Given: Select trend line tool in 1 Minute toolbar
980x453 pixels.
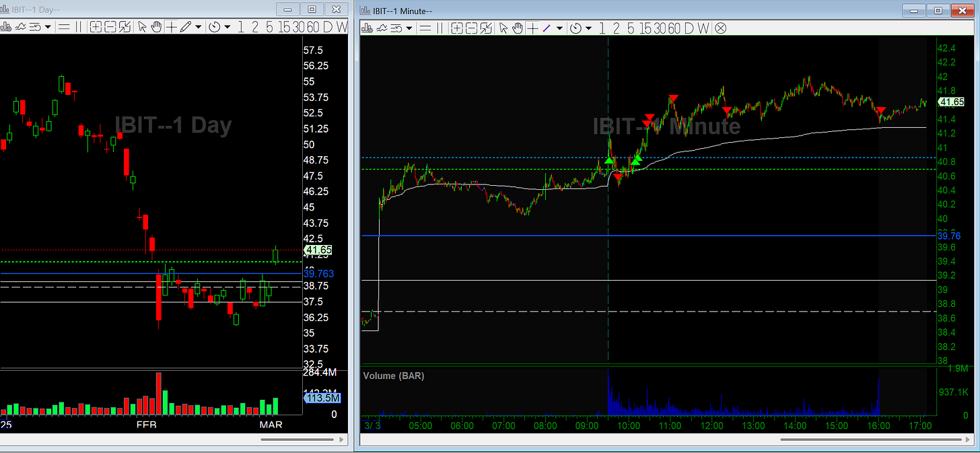Looking at the screenshot, I should coord(547,27).
